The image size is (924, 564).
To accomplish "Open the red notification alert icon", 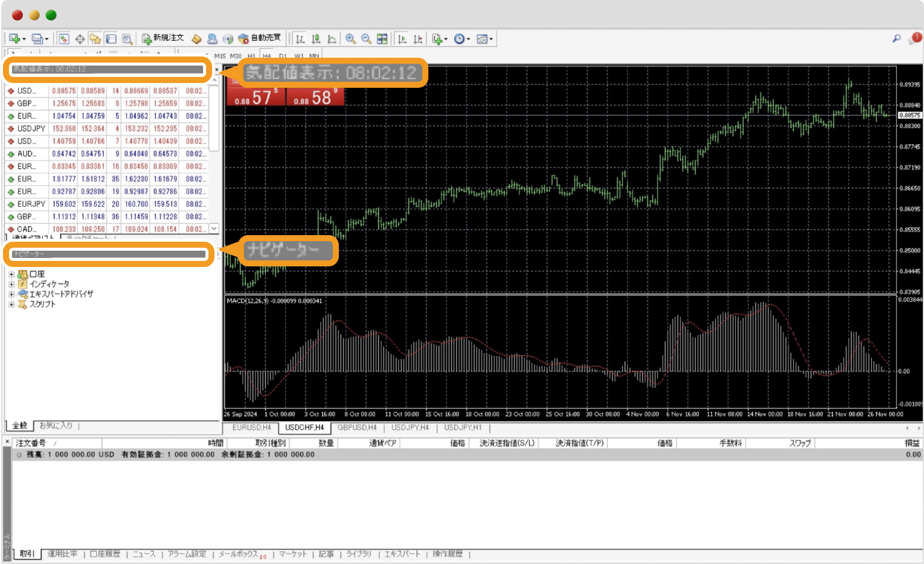I will [916, 38].
